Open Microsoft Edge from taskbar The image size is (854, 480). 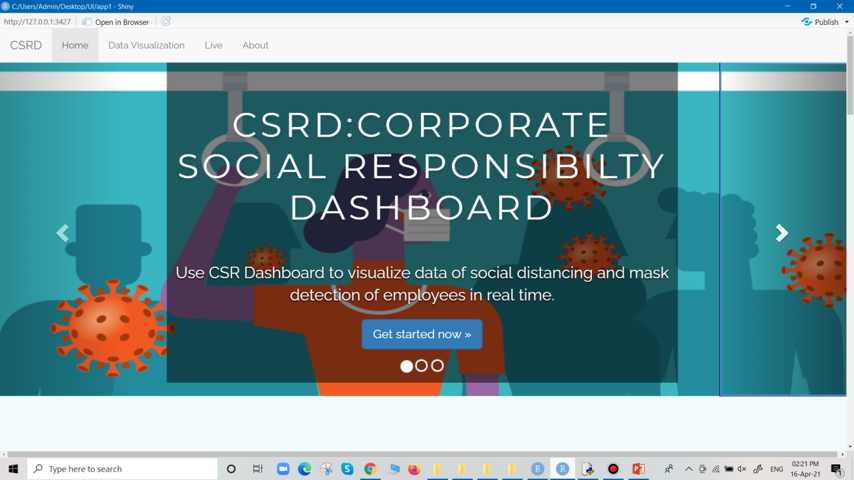tap(304, 469)
